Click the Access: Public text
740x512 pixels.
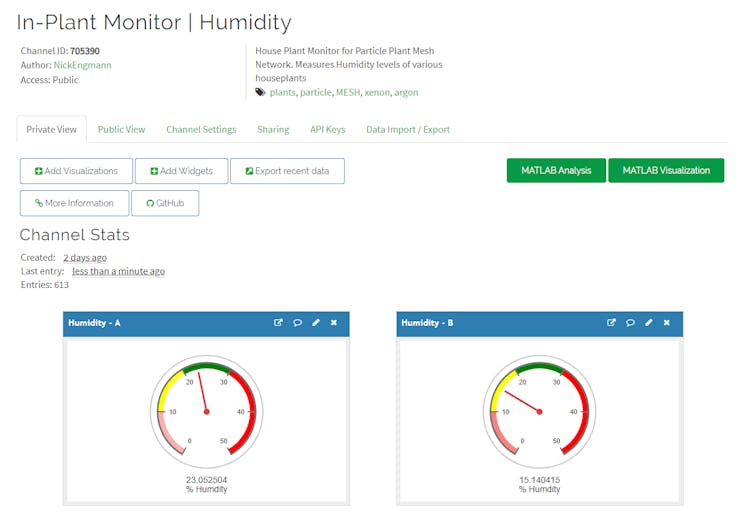coord(50,80)
